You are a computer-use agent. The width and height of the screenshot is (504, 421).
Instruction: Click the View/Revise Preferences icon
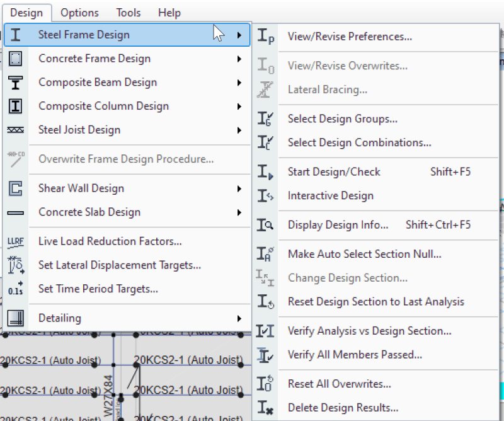pyautogui.click(x=265, y=36)
